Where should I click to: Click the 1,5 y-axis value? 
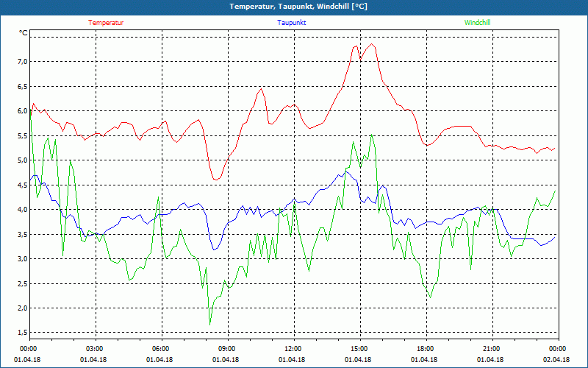point(24,333)
